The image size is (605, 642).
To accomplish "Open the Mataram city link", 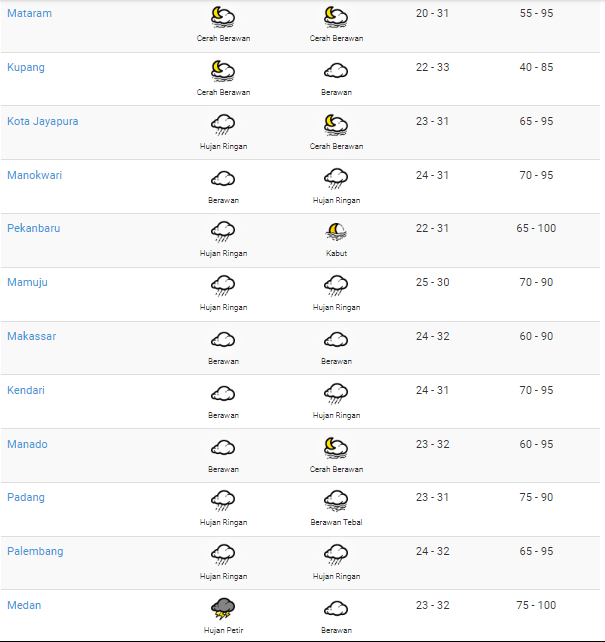I will pos(29,14).
